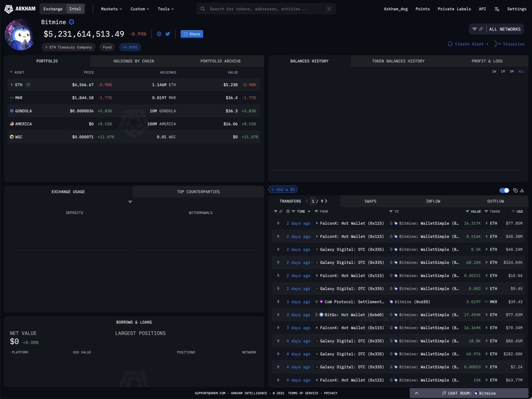The width and height of the screenshot is (532, 399).
Task: Click the magnifier icon in the search bar
Action: click(x=203, y=9)
